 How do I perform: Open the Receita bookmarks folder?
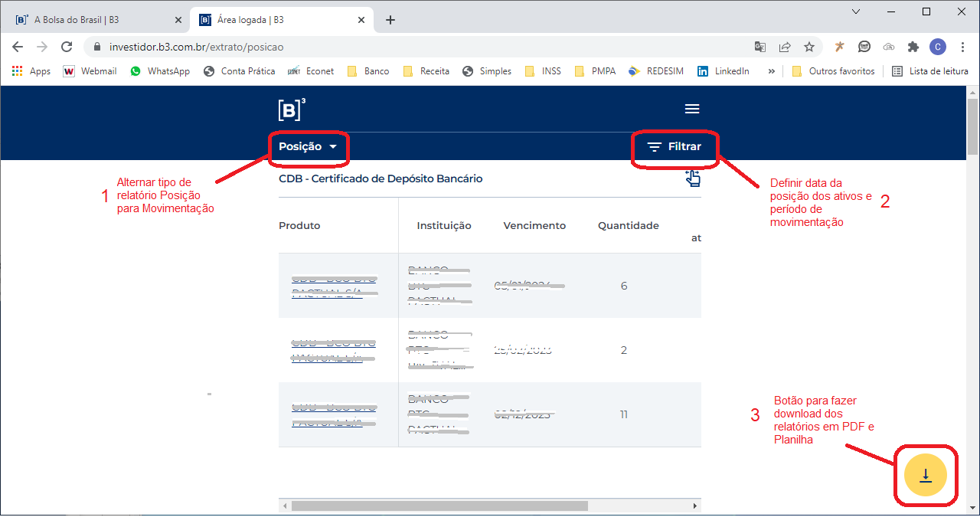426,71
